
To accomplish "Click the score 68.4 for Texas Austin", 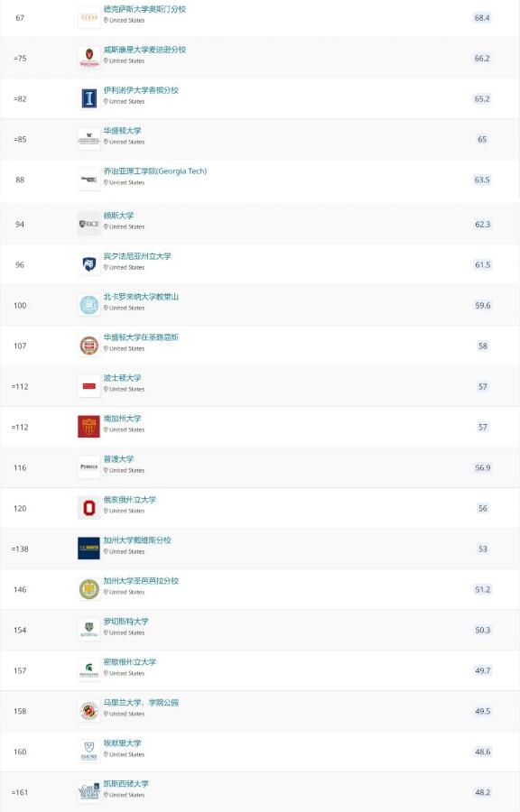I will coord(482,16).
